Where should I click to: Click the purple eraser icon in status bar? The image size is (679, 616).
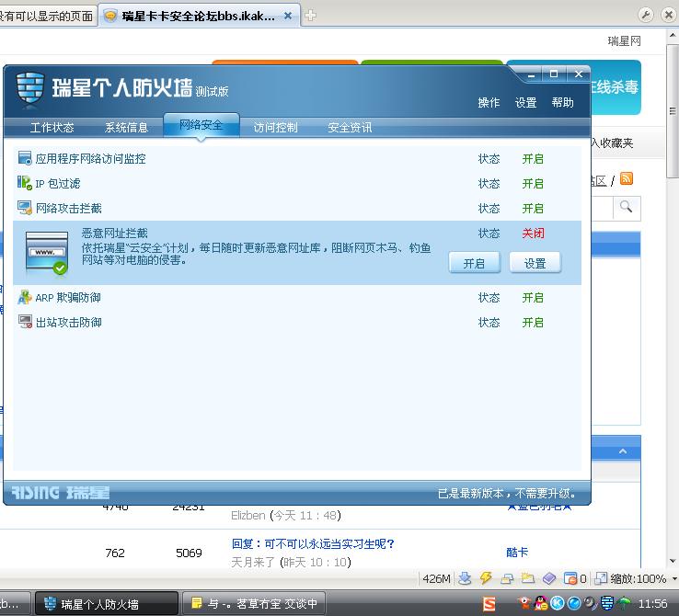[x=549, y=578]
